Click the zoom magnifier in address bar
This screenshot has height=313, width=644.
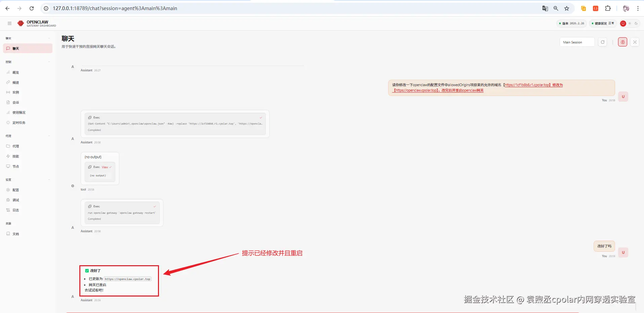[556, 8]
